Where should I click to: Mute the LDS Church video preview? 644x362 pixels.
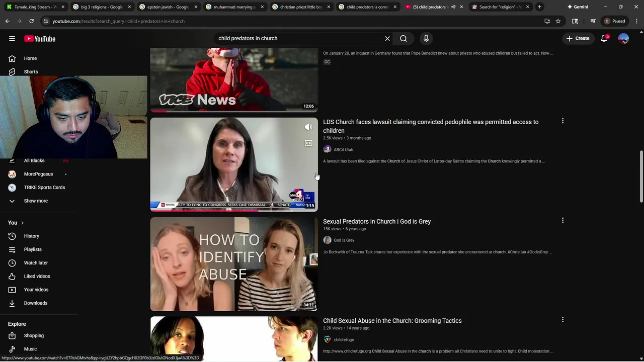pos(308,127)
